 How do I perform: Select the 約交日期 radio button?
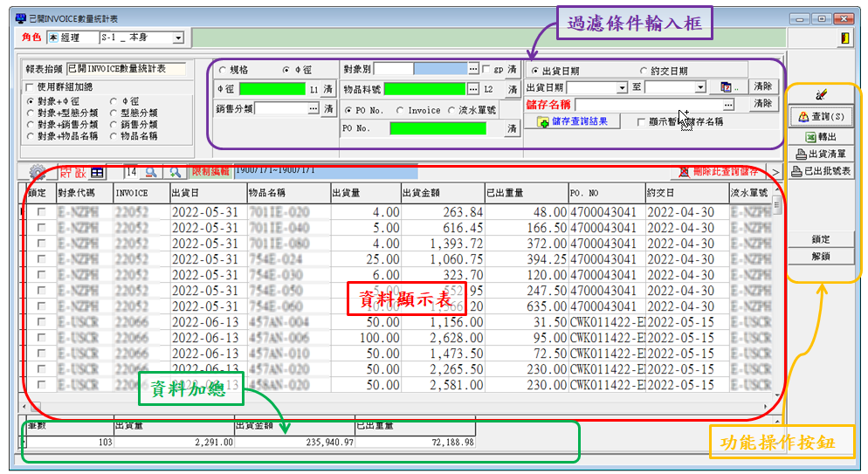[644, 71]
